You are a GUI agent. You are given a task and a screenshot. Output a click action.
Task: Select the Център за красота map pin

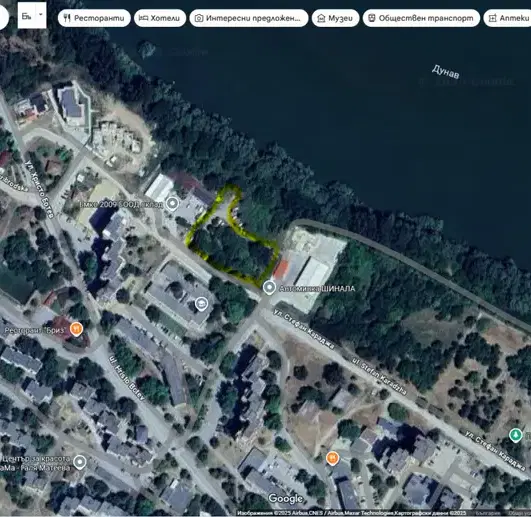80,462
